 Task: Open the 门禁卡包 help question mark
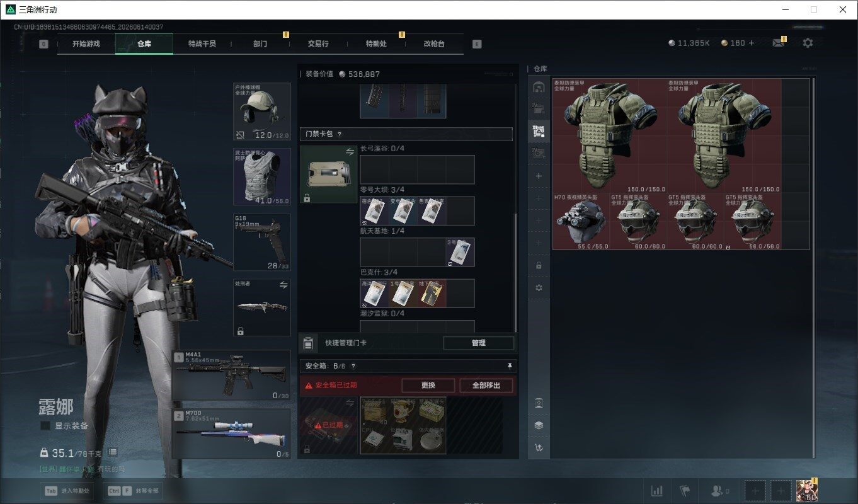click(340, 134)
